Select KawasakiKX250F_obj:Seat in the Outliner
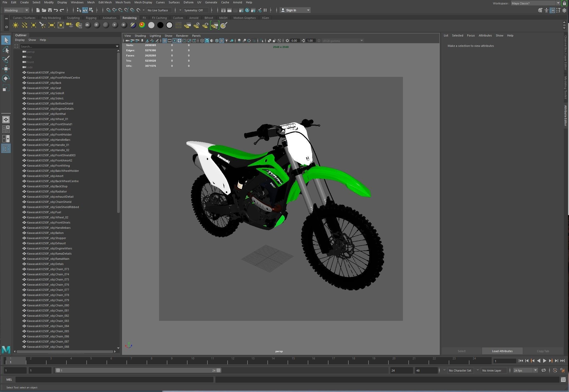This screenshot has height=392, width=569. click(x=44, y=88)
